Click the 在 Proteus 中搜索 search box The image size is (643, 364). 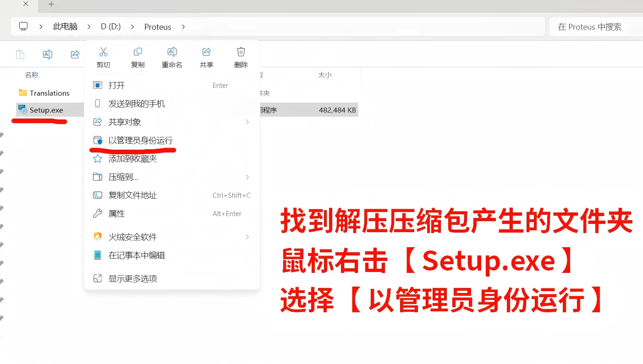[594, 27]
